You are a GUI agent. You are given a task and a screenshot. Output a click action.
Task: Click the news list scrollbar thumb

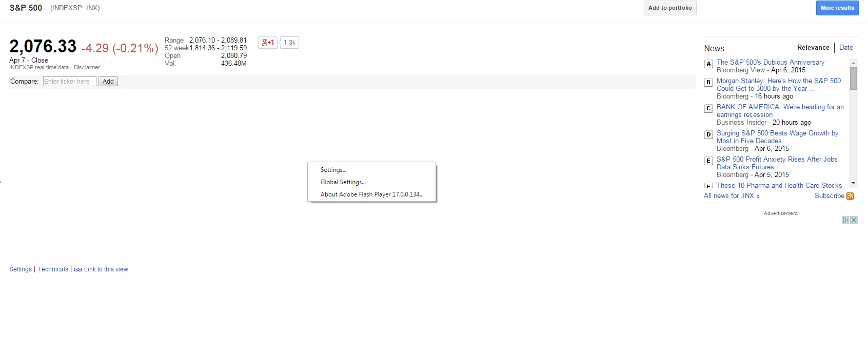(854, 78)
